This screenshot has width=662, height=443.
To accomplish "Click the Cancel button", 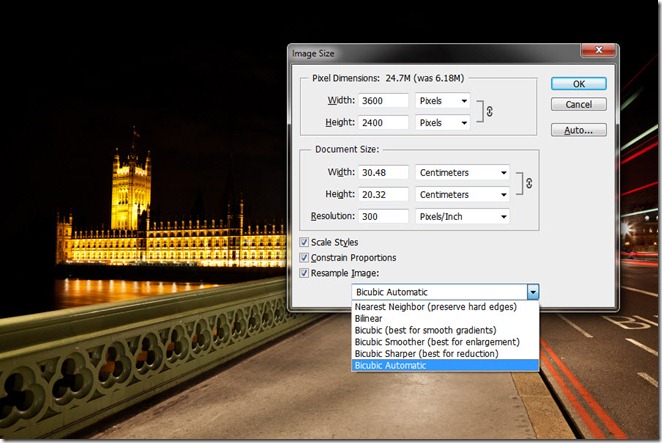I will click(578, 104).
